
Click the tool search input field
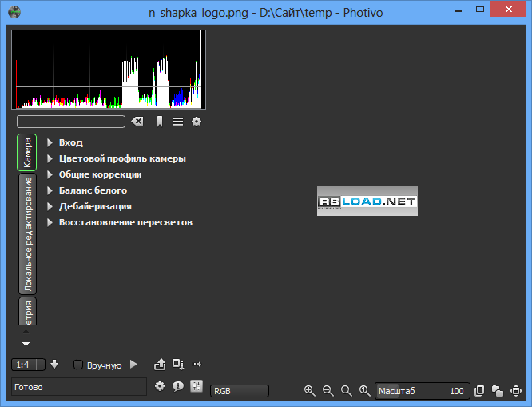point(71,122)
